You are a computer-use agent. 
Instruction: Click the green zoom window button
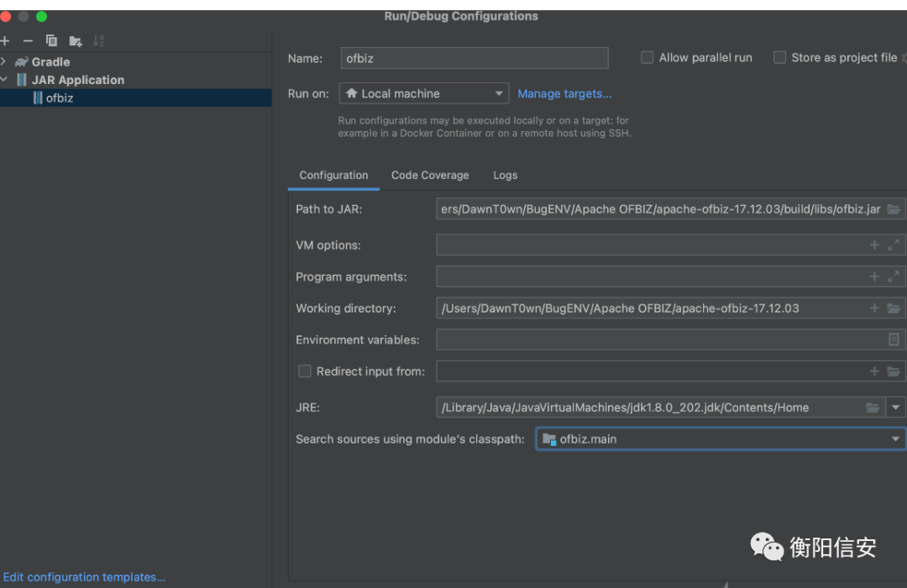[42, 16]
